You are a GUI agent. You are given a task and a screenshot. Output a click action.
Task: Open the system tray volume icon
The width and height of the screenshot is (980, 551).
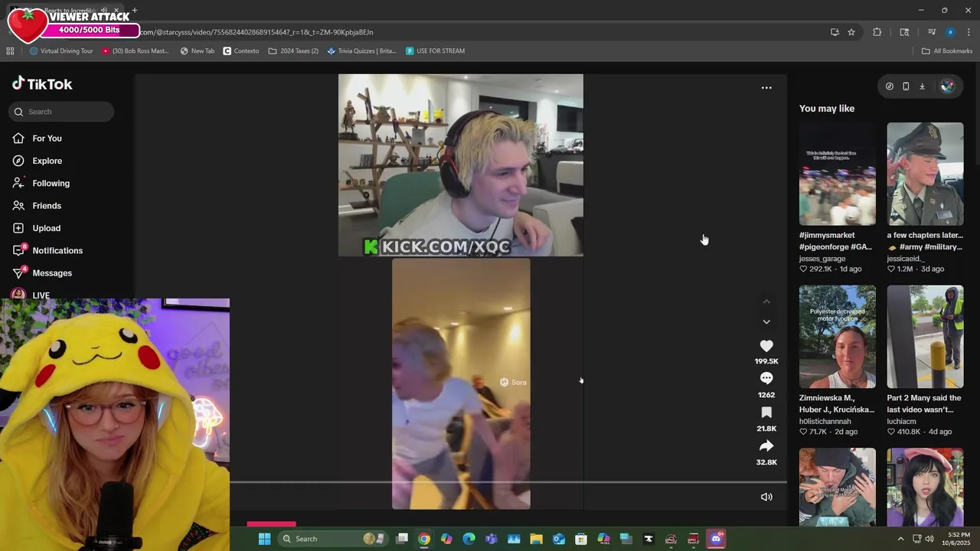click(x=929, y=539)
